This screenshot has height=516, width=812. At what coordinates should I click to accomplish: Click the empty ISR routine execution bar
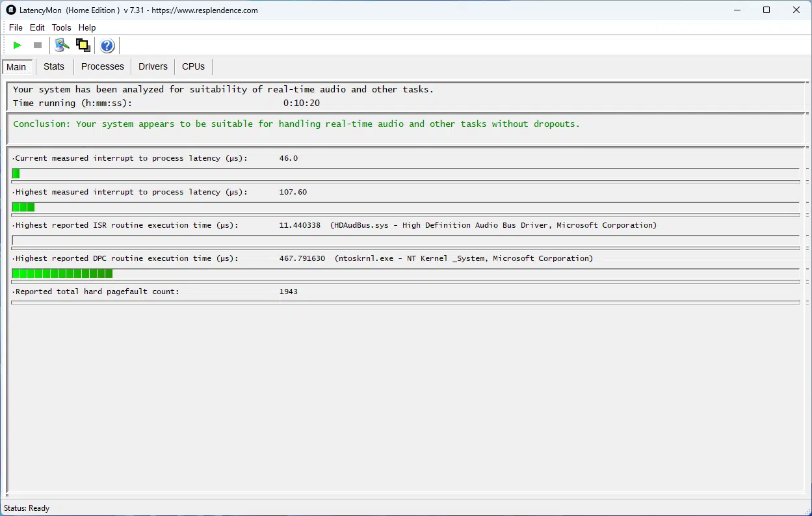pos(406,241)
